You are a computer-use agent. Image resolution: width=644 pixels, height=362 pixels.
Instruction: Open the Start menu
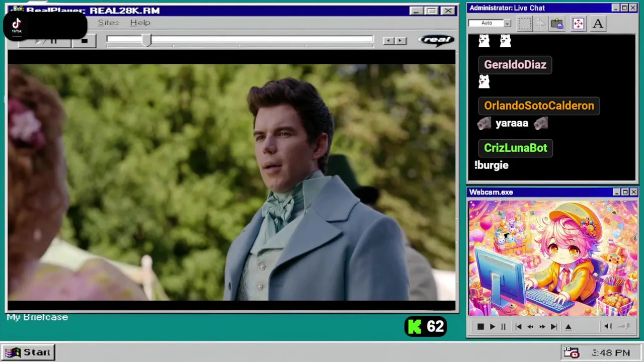[x=28, y=352]
